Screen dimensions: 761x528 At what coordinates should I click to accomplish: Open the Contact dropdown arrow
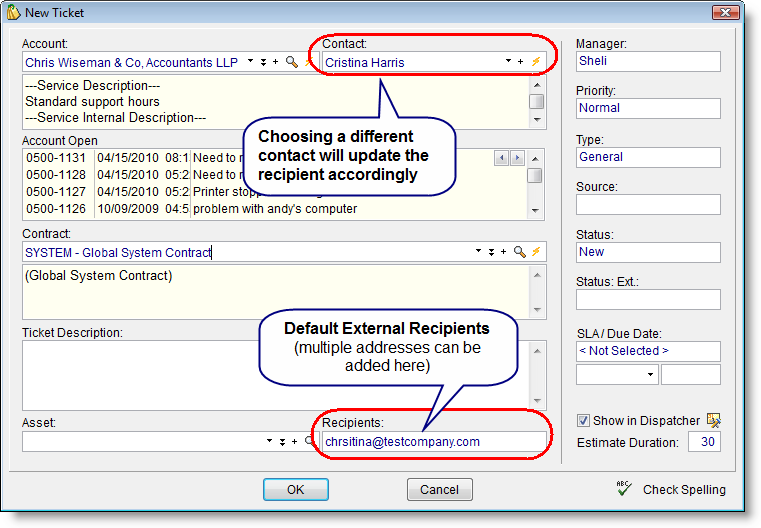click(508, 62)
